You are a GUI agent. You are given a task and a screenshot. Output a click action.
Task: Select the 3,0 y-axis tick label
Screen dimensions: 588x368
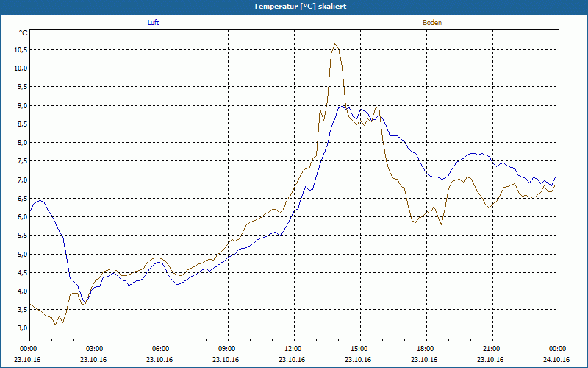pos(22,328)
